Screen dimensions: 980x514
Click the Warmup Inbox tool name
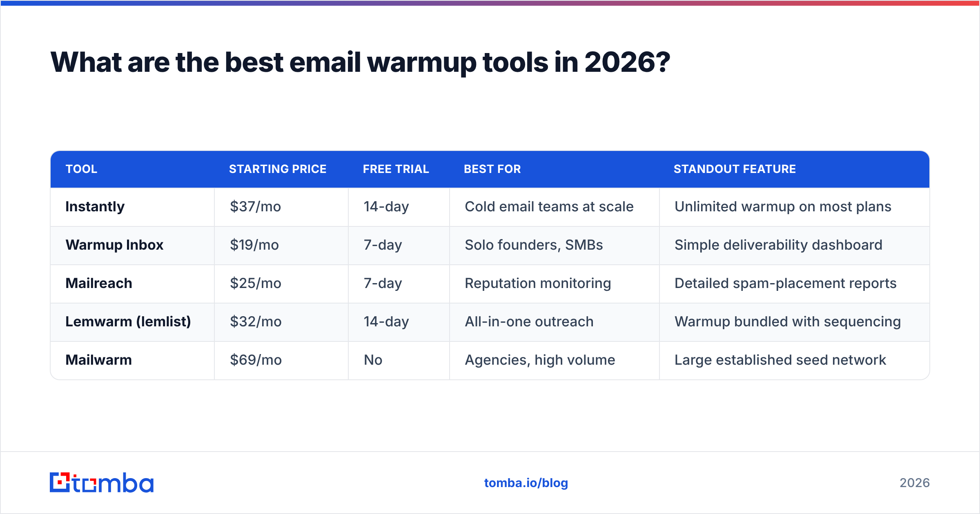coord(114,245)
